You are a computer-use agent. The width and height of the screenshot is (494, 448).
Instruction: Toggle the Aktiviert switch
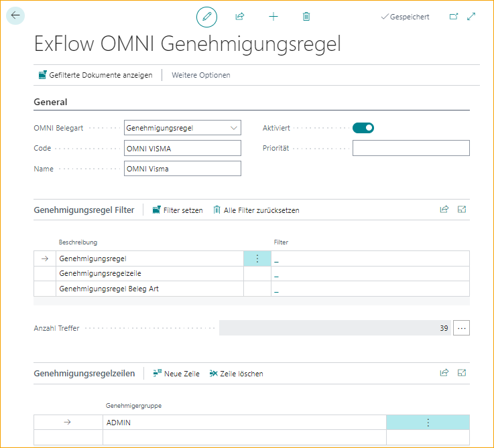pos(363,128)
